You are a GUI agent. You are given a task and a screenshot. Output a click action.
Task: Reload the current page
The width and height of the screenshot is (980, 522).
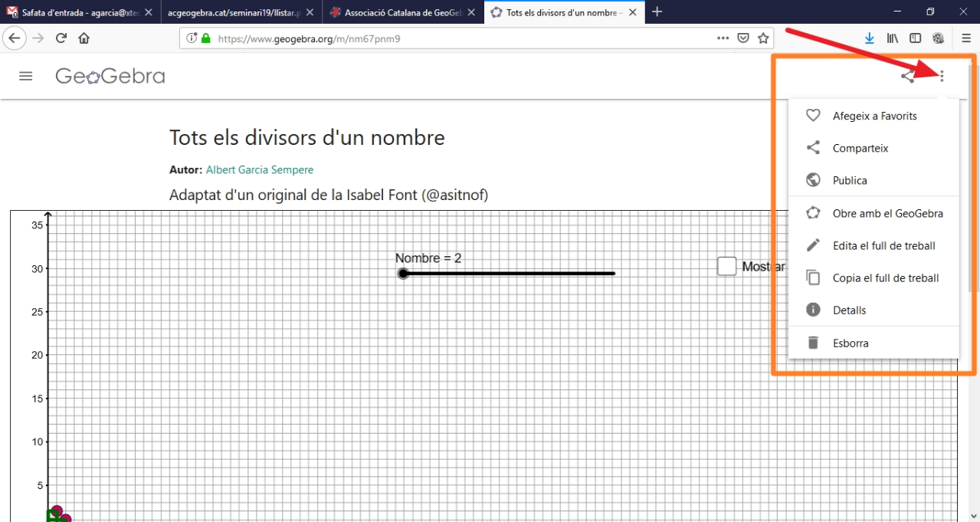pyautogui.click(x=61, y=38)
